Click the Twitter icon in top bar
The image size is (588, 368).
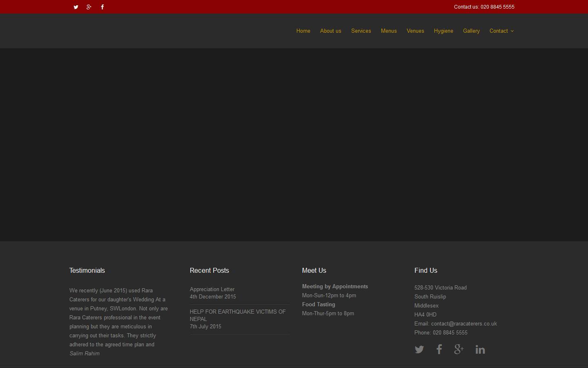(x=76, y=7)
